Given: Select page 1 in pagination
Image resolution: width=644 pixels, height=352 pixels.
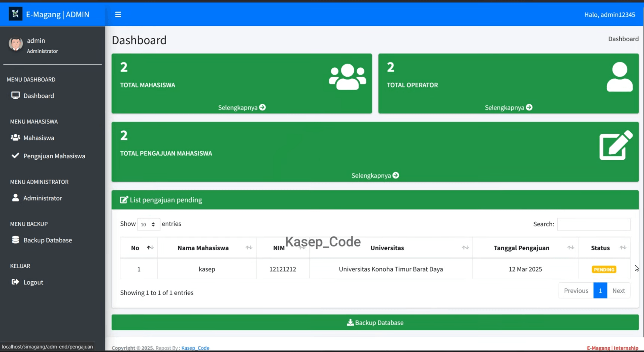Looking at the screenshot, I should tap(600, 291).
